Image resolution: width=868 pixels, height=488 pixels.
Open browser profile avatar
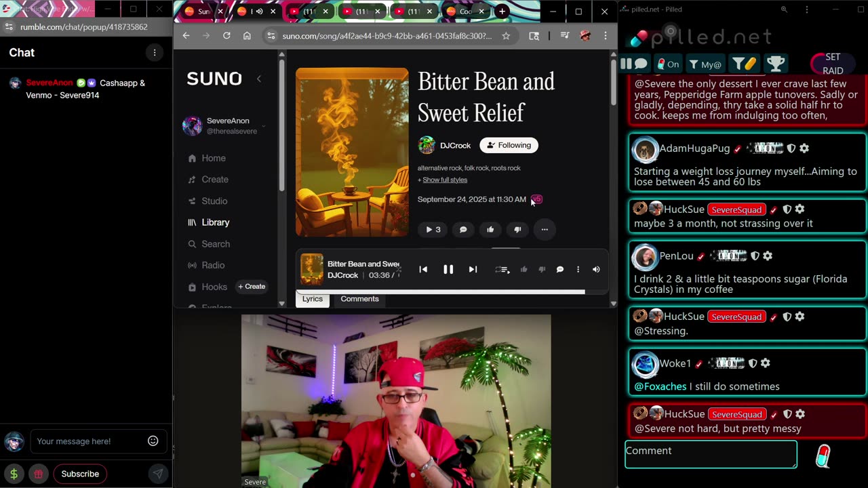click(x=585, y=36)
